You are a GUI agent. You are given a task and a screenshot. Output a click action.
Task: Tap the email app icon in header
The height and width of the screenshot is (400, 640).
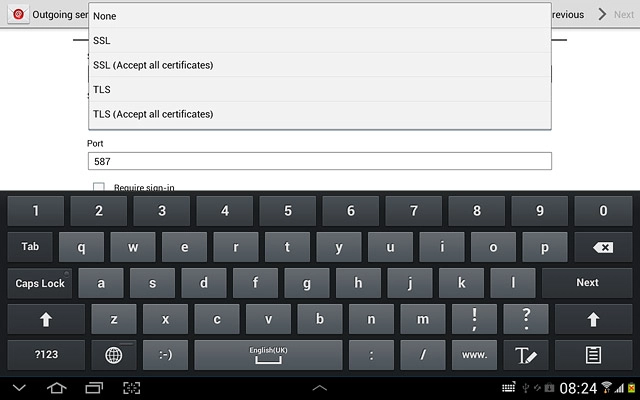click(x=18, y=14)
